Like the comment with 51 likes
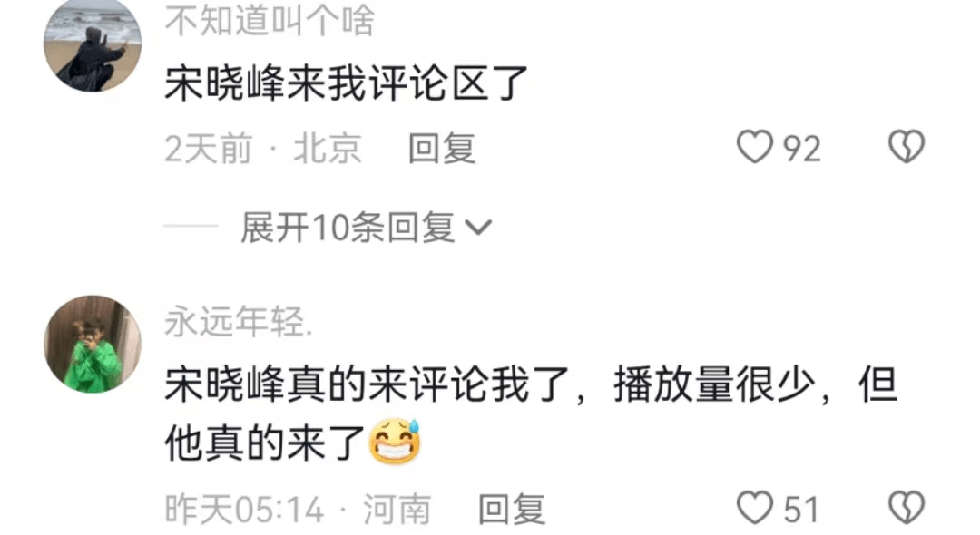Viewport: 980px width, 535px height. [754, 508]
